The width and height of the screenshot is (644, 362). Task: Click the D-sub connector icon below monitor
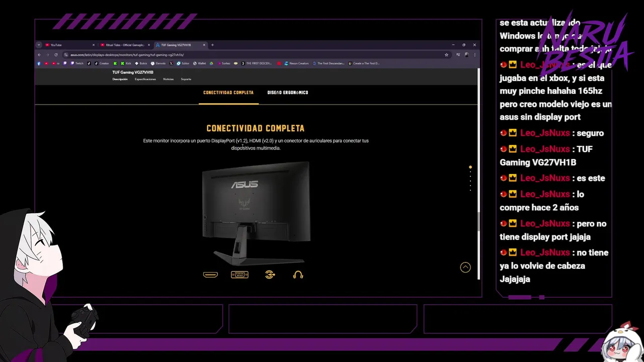point(239,275)
